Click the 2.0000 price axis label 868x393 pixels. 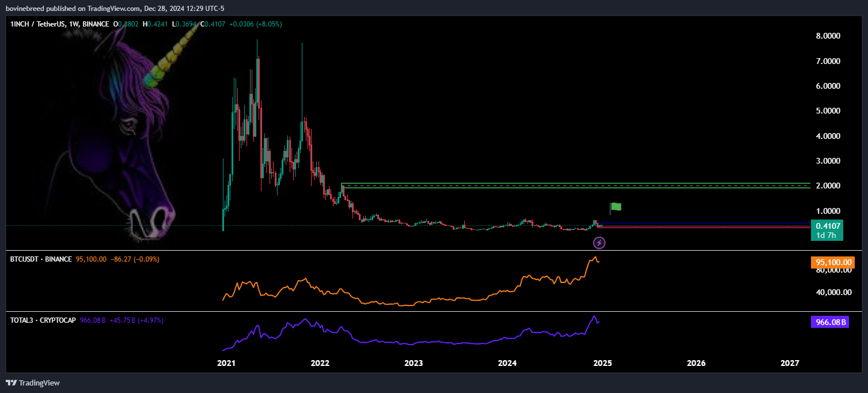coord(828,186)
